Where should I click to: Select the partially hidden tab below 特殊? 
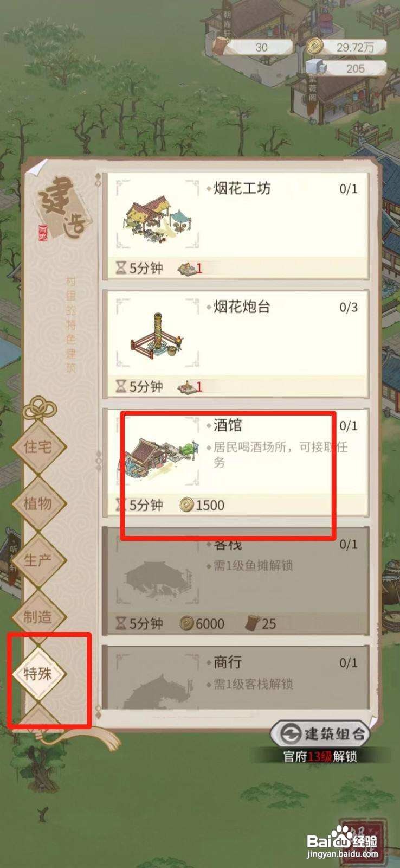point(38,716)
